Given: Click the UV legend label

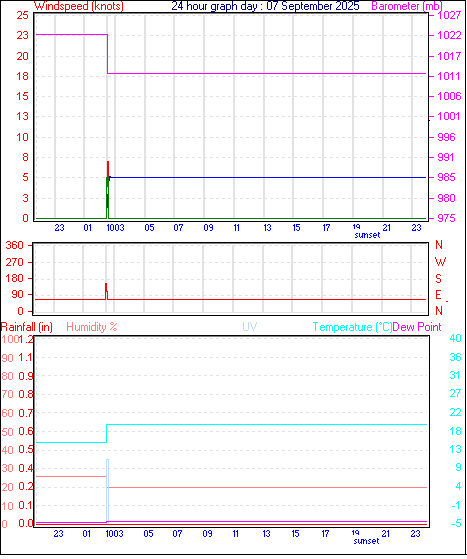Looking at the screenshot, I should tap(250, 327).
